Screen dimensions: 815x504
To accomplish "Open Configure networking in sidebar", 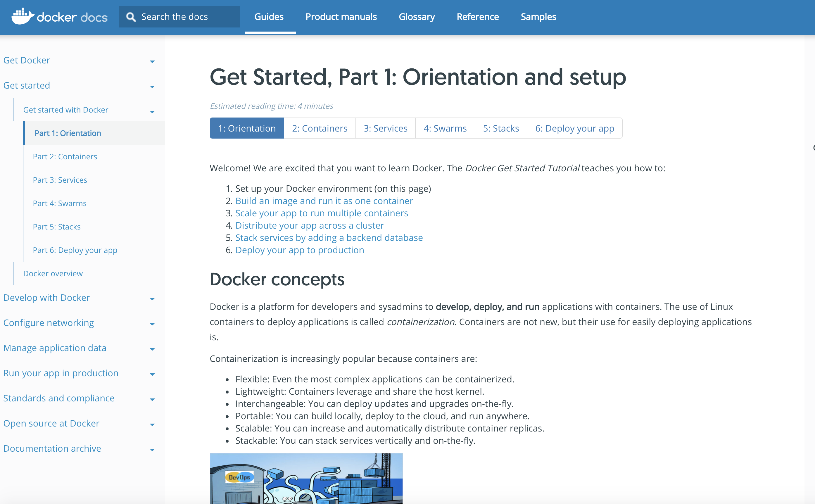I will click(49, 323).
